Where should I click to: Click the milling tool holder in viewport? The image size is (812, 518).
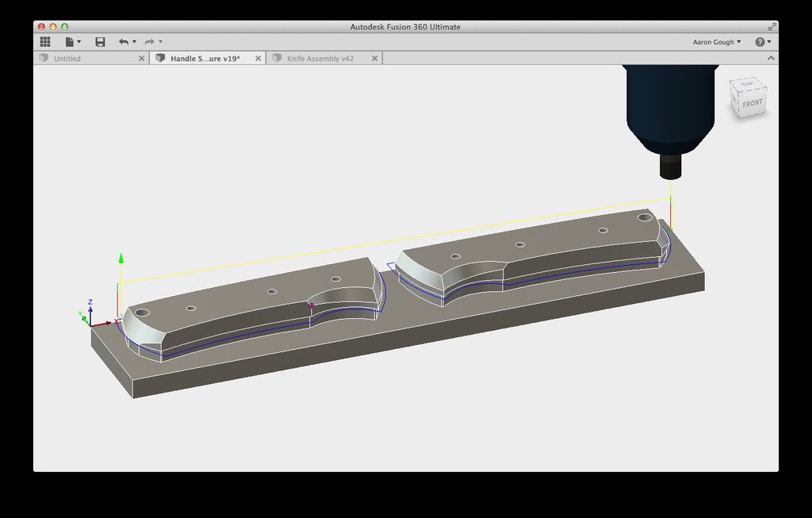click(x=670, y=111)
